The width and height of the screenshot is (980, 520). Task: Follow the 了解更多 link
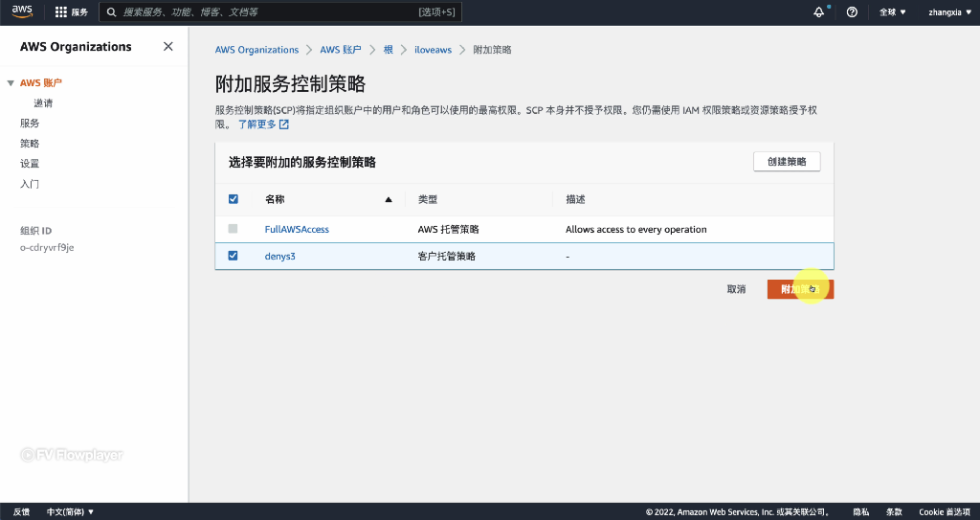point(256,124)
